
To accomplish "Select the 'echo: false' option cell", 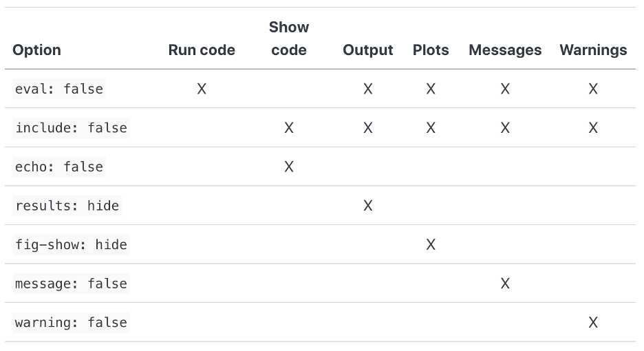I will pyautogui.click(x=59, y=167).
